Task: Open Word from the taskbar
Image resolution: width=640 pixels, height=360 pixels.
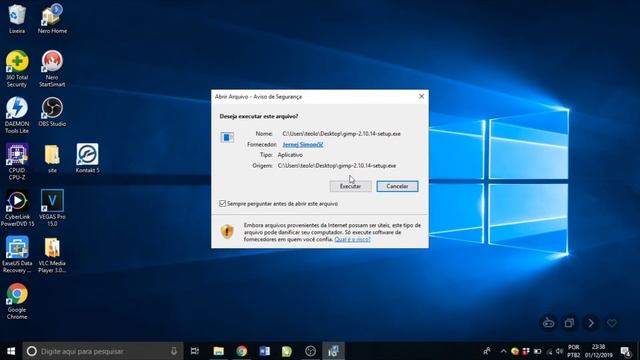Action: [264, 351]
